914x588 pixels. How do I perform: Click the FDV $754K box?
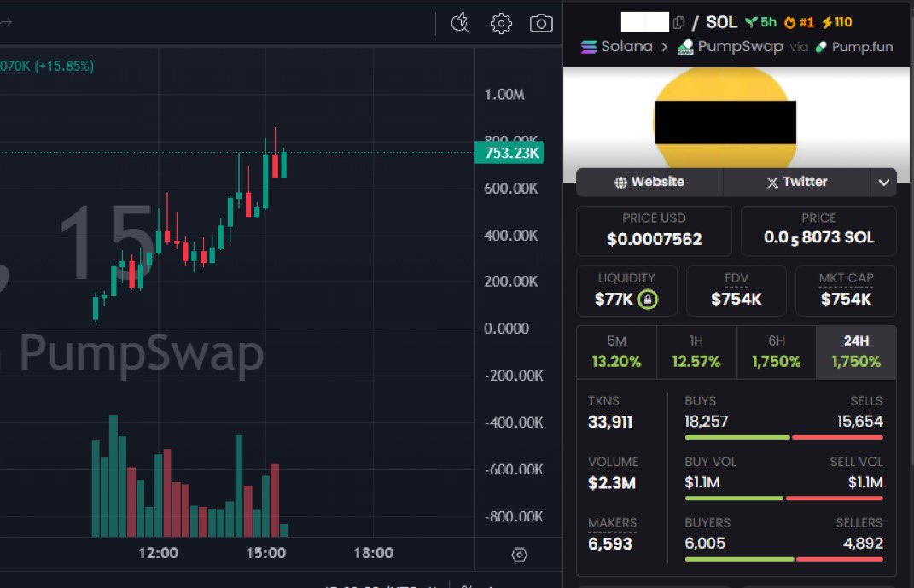736,291
